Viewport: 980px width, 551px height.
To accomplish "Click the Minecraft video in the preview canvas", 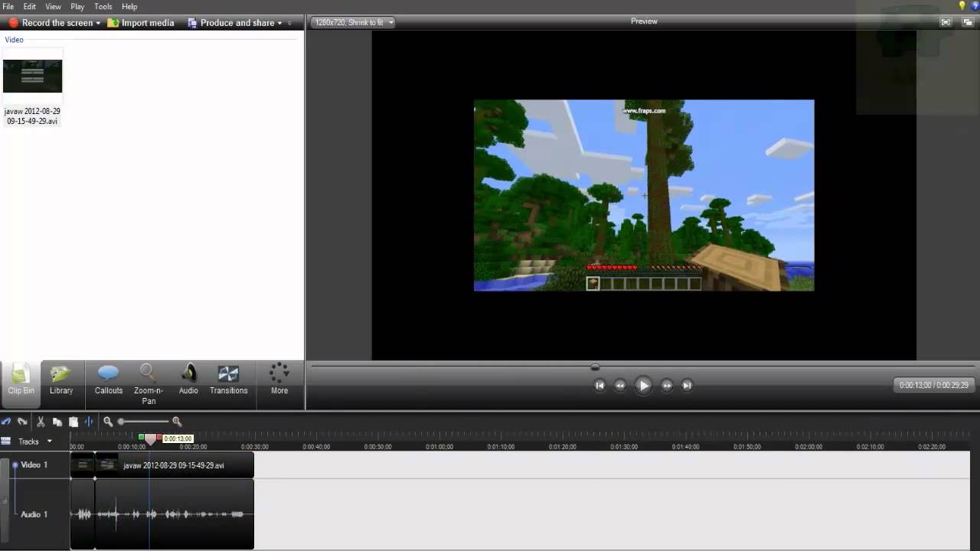I will point(644,195).
